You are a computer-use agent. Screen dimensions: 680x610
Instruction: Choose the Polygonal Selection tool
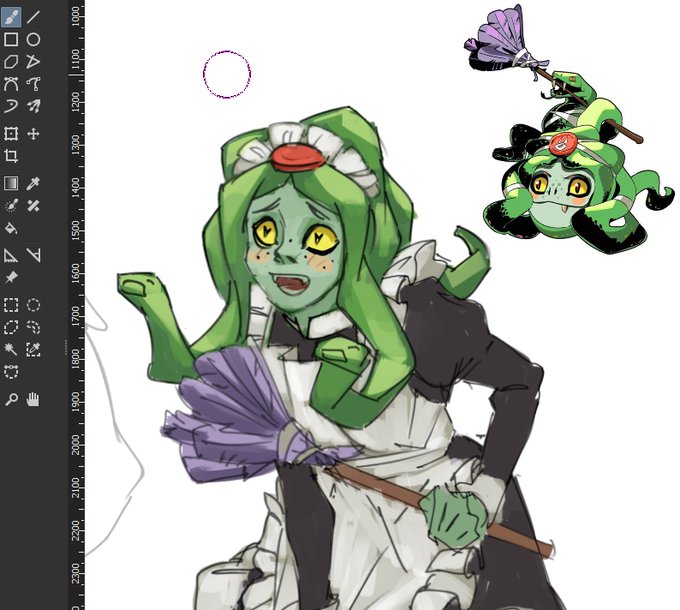tap(11, 327)
